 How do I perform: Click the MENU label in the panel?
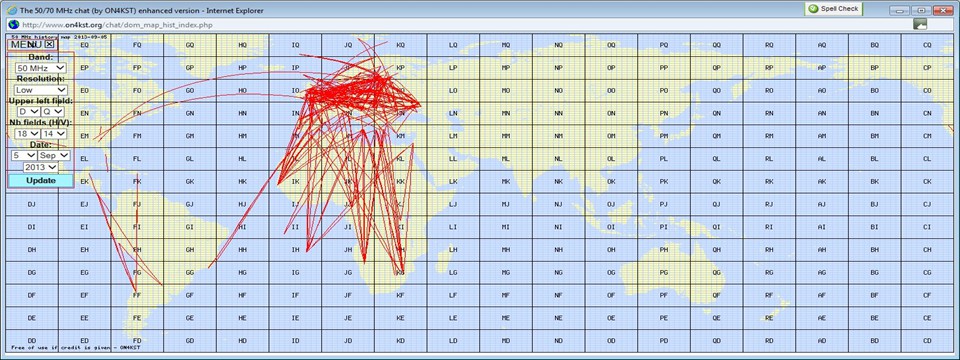26,44
